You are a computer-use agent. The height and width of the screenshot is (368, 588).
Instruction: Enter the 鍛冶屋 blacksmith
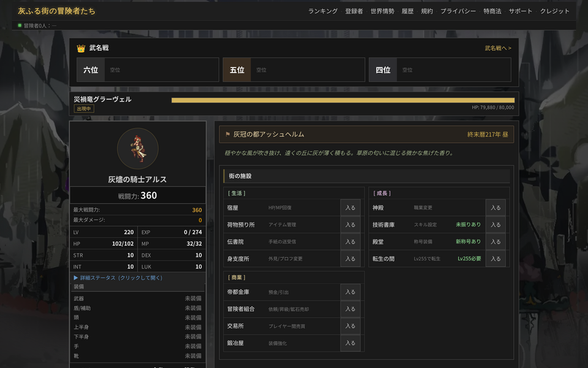[x=350, y=343]
